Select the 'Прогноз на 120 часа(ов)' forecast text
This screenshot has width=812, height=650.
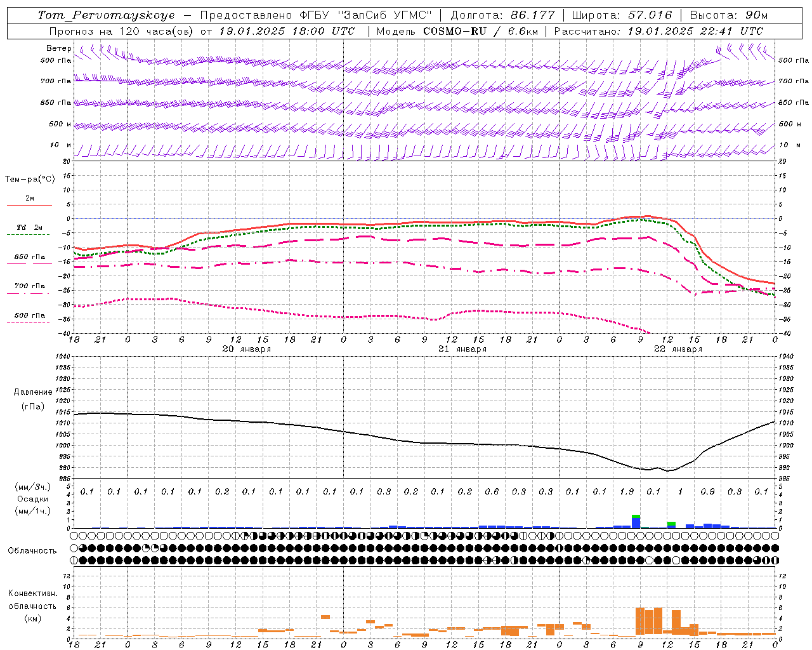pyautogui.click(x=122, y=31)
